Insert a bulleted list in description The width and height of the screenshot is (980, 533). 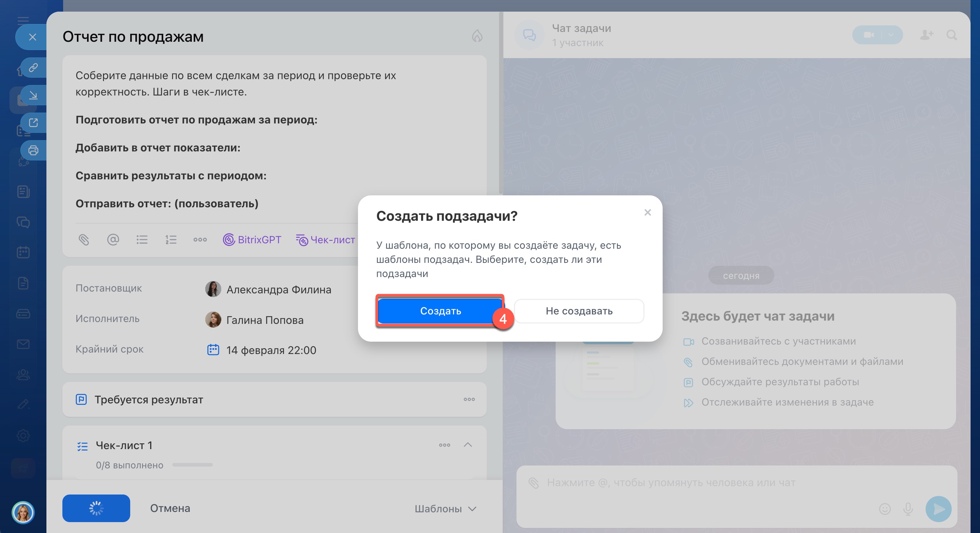(142, 240)
